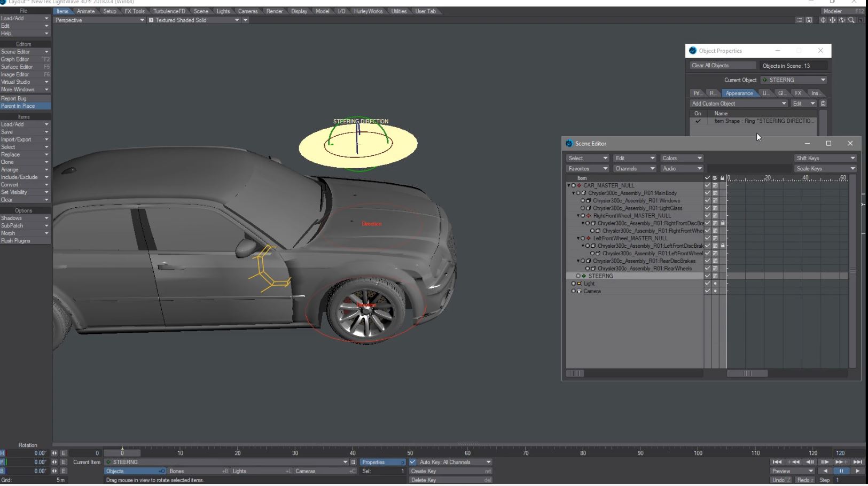Click the viewport pan arrows icon
Viewport: 868px width, 486px height.
click(x=832, y=20)
